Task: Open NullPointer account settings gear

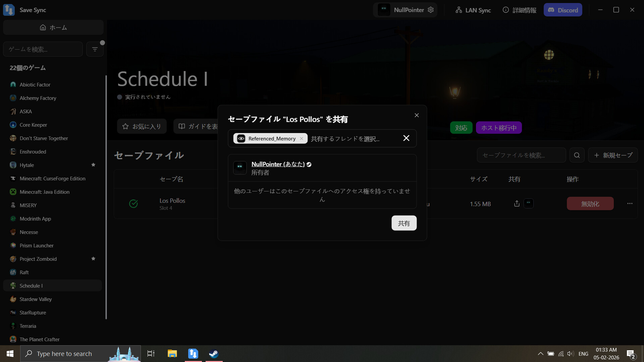Action: (431, 10)
